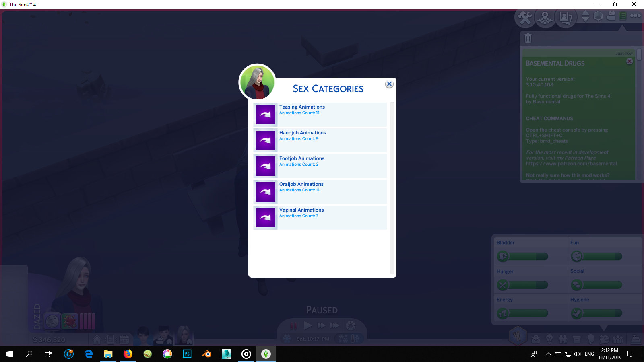This screenshot has height=362, width=644.
Task: Click the Sat. 10:17 PM game clock
Action: click(313, 339)
